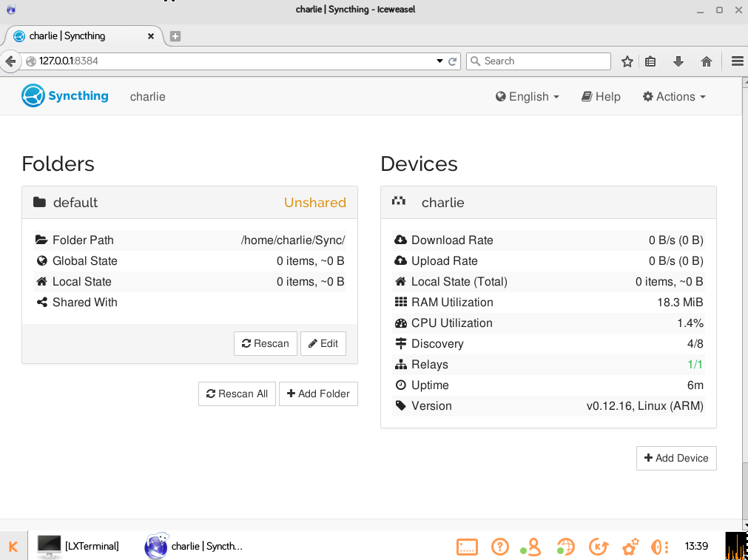Viewport: 748px width, 560px height.
Task: Collapse the charlie device panel header
Action: 548,202
